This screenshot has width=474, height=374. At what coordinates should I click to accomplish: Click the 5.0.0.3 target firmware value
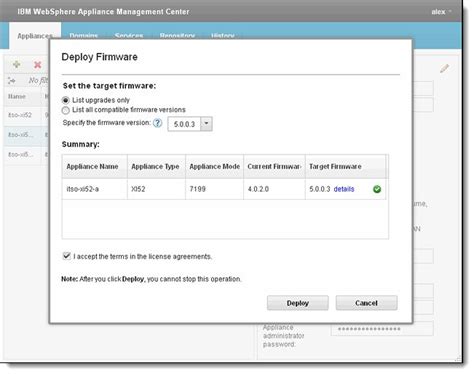click(319, 189)
